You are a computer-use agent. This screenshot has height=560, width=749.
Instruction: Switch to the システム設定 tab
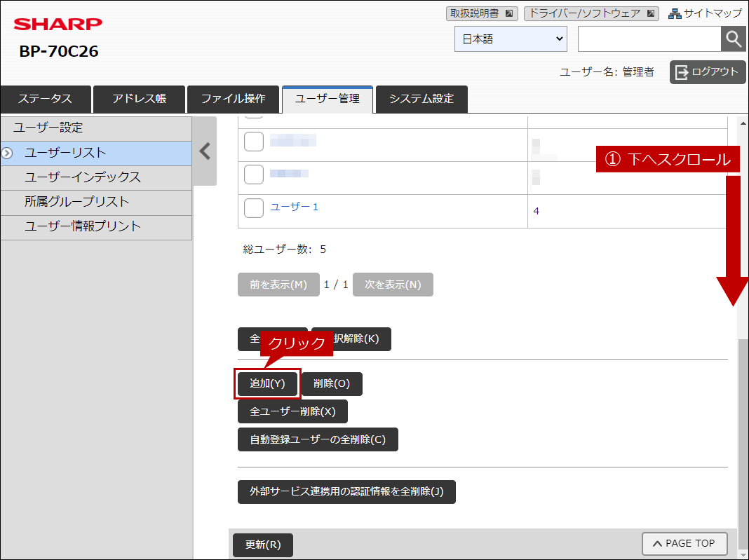click(421, 99)
